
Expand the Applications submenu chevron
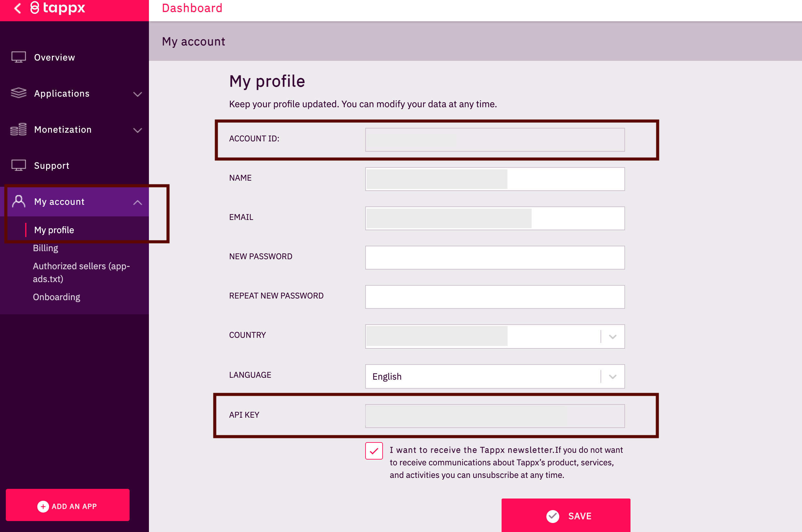pyautogui.click(x=138, y=94)
